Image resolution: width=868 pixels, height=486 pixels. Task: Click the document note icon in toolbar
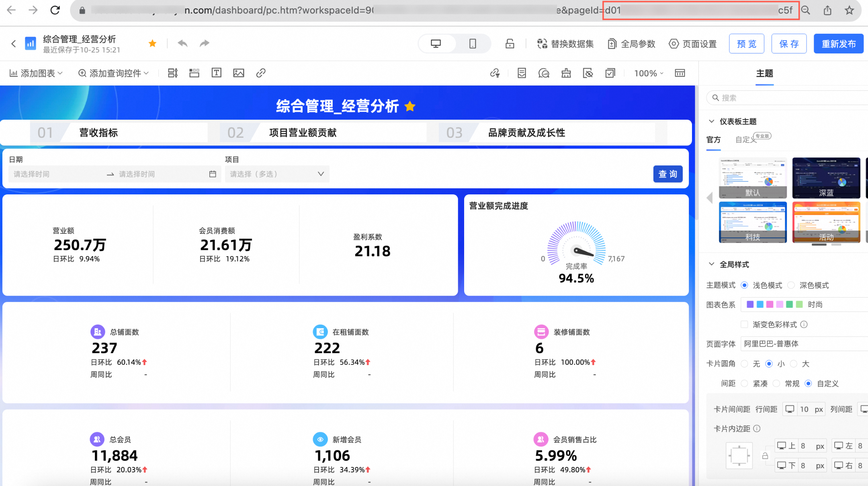pos(522,73)
